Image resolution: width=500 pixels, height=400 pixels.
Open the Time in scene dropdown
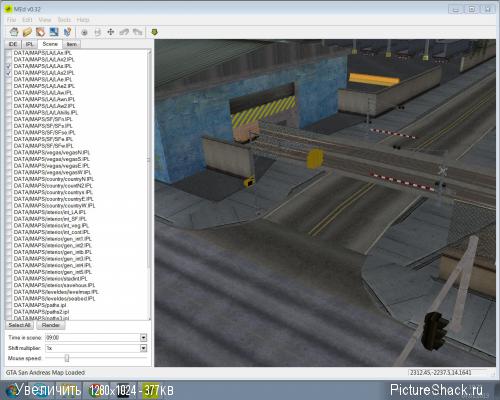tap(143, 338)
